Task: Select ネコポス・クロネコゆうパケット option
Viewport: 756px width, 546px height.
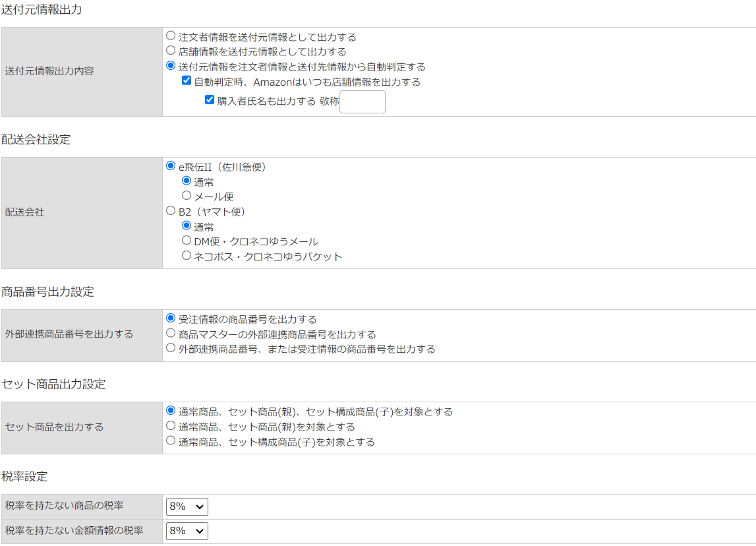Action: 187,256
